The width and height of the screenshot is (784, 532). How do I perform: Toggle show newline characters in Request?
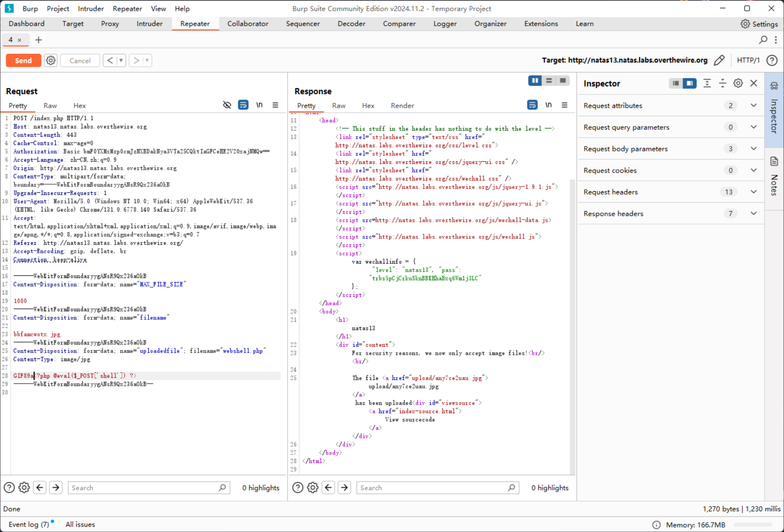coord(259,105)
